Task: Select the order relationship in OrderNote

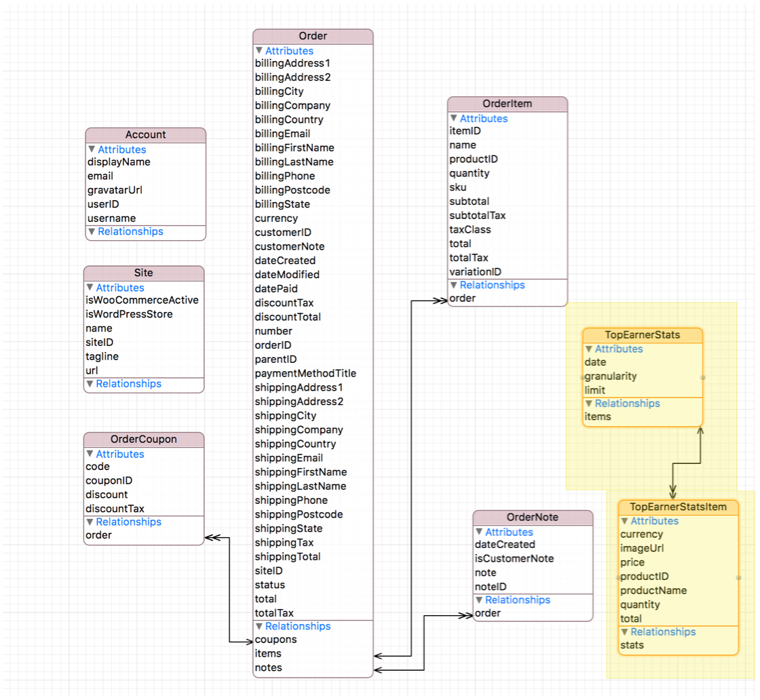Action: [x=488, y=613]
